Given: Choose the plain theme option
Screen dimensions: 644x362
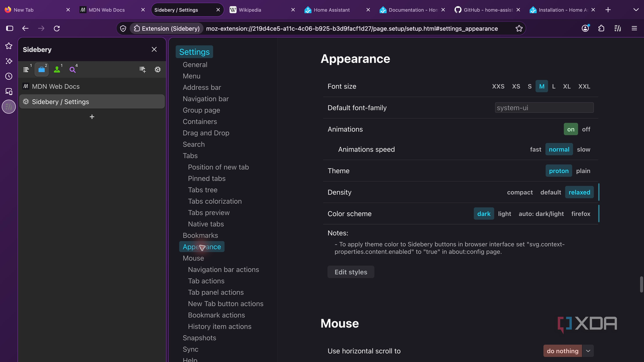Looking at the screenshot, I should (x=583, y=171).
